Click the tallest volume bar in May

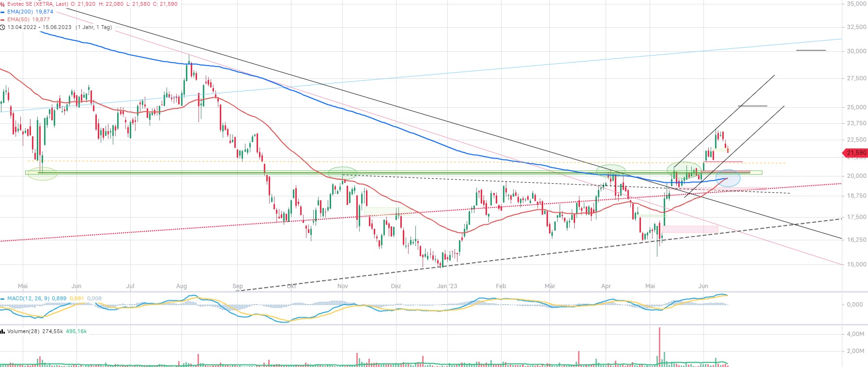point(659,346)
